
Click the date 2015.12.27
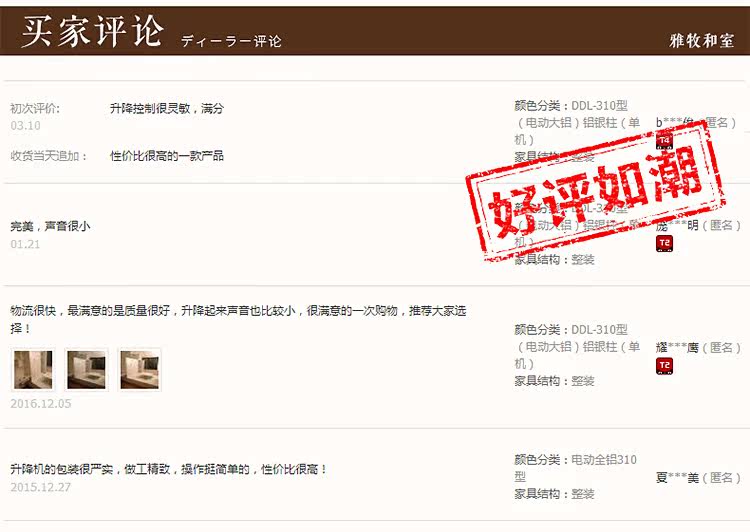[41, 487]
